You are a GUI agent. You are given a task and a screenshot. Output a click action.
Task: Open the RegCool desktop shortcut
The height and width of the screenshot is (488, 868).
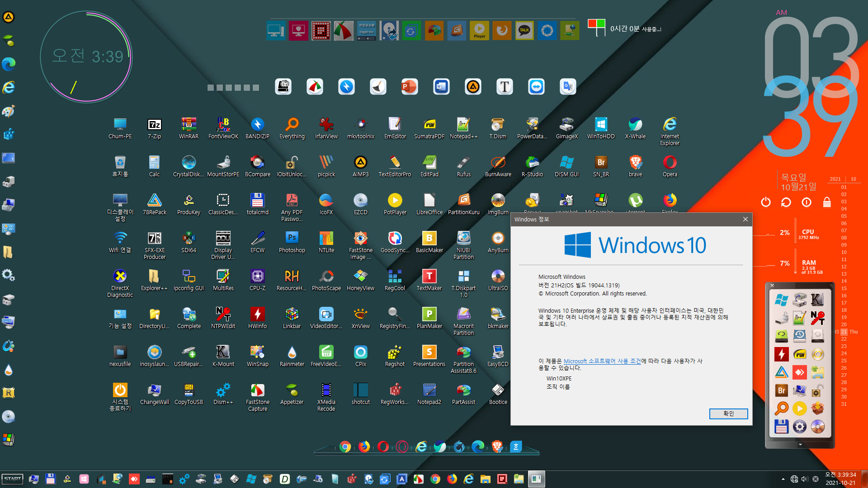click(x=395, y=280)
